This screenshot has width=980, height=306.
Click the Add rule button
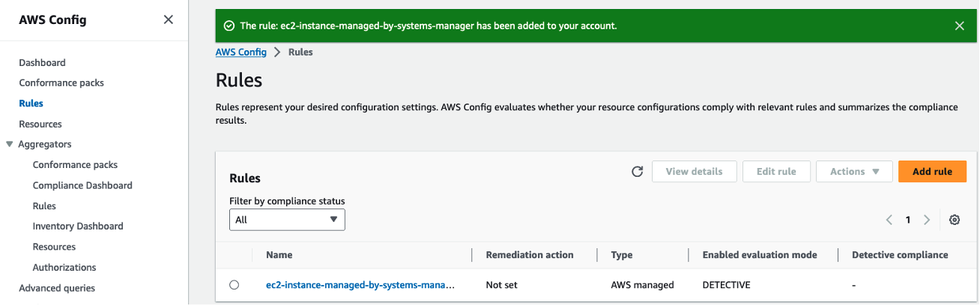pos(932,172)
